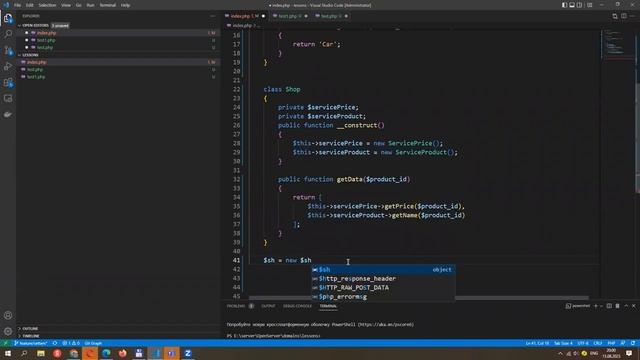Expand the Timeline section

coord(31,336)
